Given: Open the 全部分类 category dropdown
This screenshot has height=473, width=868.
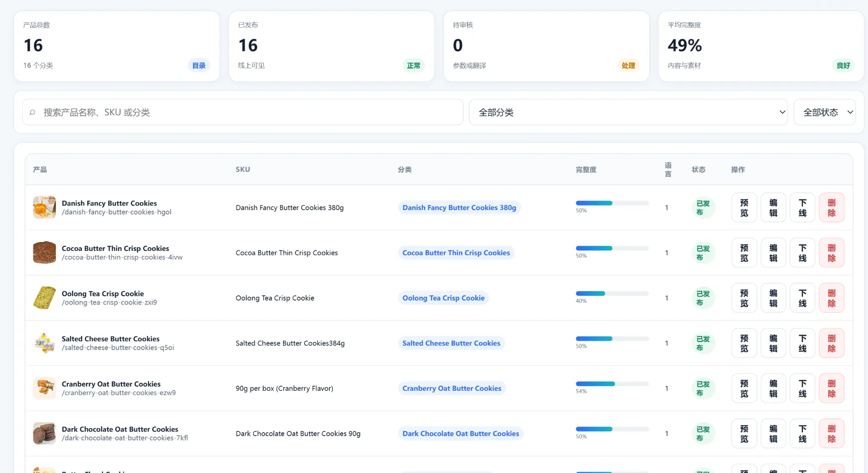Looking at the screenshot, I should pyautogui.click(x=628, y=112).
